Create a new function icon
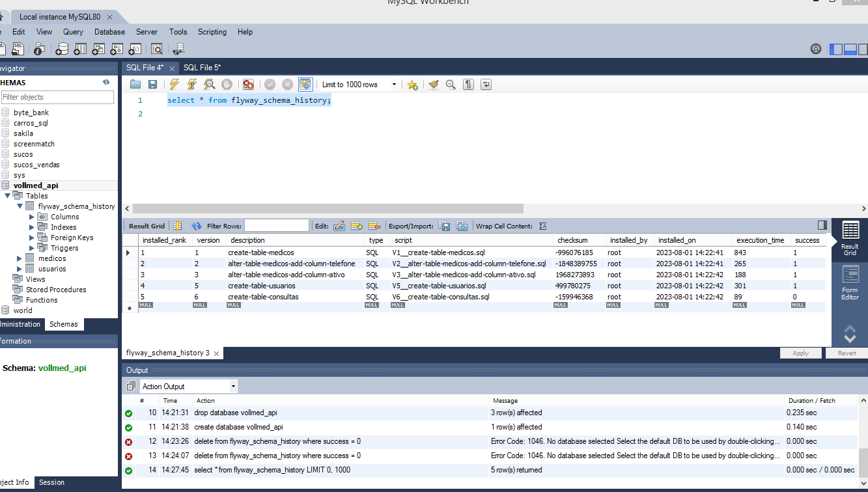This screenshot has height=492, width=868. click(135, 49)
